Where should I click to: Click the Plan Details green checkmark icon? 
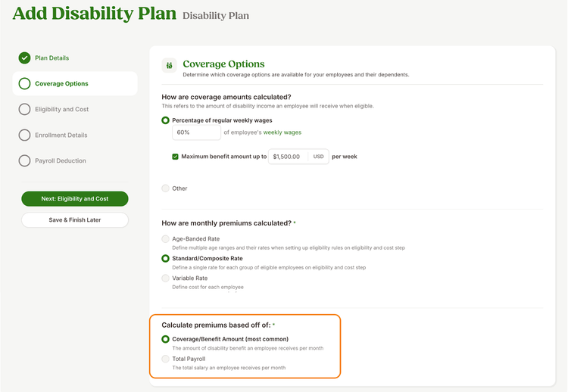(25, 58)
